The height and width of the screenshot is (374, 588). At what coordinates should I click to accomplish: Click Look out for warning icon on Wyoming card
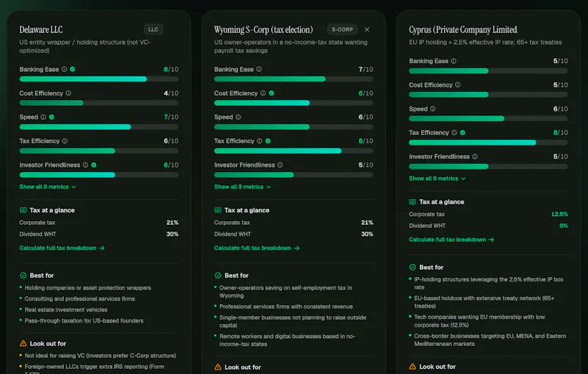pos(218,367)
